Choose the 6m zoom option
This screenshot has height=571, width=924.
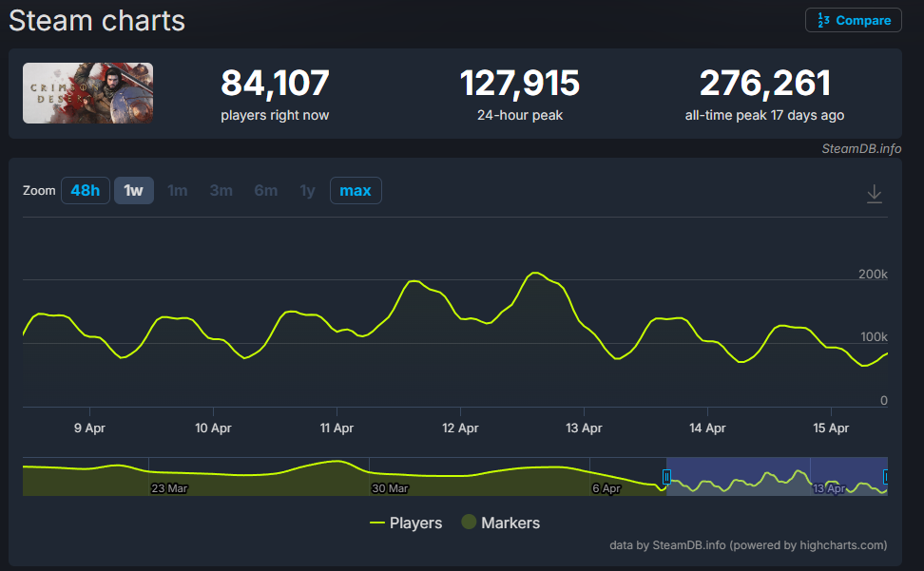coord(266,191)
